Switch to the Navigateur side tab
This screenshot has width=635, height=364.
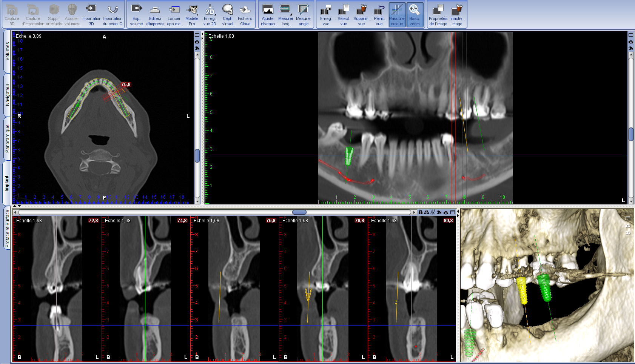coord(7,95)
